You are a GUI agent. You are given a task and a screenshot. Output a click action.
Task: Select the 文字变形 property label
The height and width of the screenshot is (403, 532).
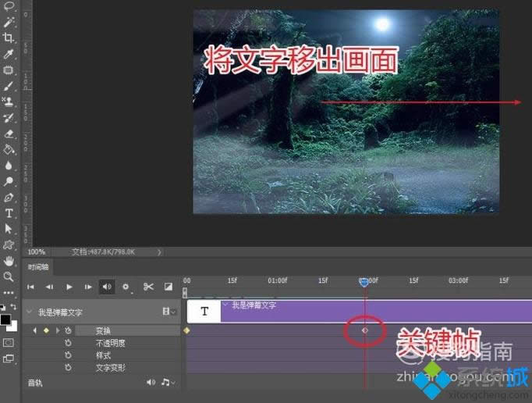tap(111, 368)
